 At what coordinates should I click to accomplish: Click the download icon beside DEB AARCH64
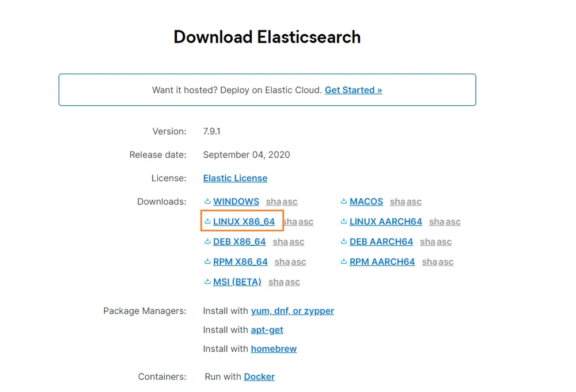344,241
